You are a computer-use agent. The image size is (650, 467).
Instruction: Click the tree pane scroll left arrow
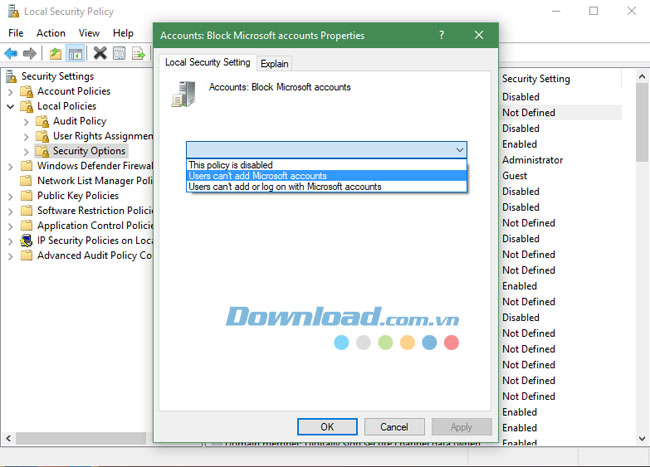(x=8, y=438)
